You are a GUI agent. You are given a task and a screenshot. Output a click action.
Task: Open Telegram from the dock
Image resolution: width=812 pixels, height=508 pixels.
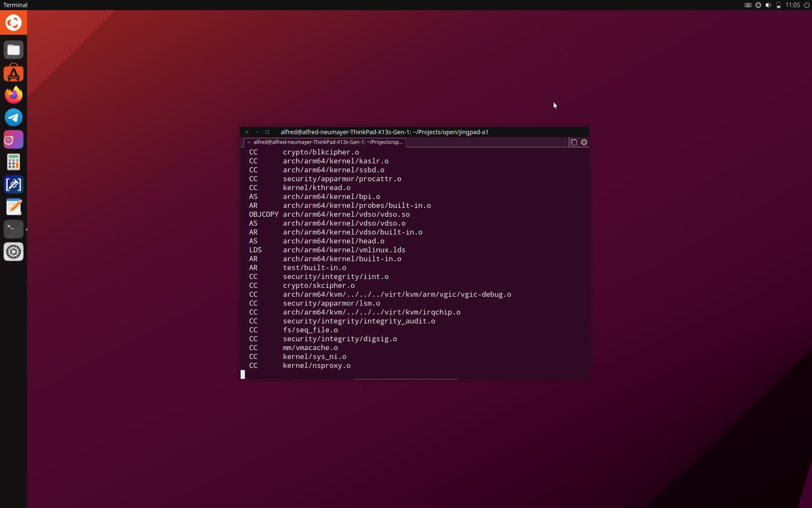[14, 117]
